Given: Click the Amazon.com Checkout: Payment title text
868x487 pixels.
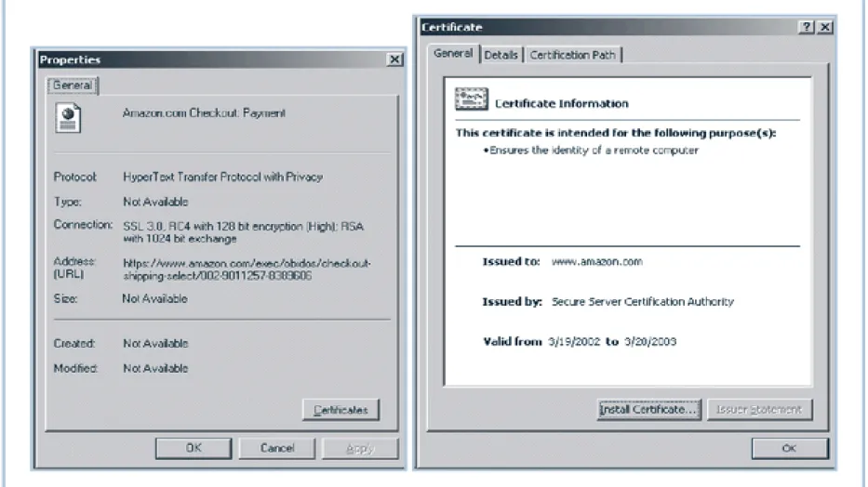Looking at the screenshot, I should tap(204, 112).
